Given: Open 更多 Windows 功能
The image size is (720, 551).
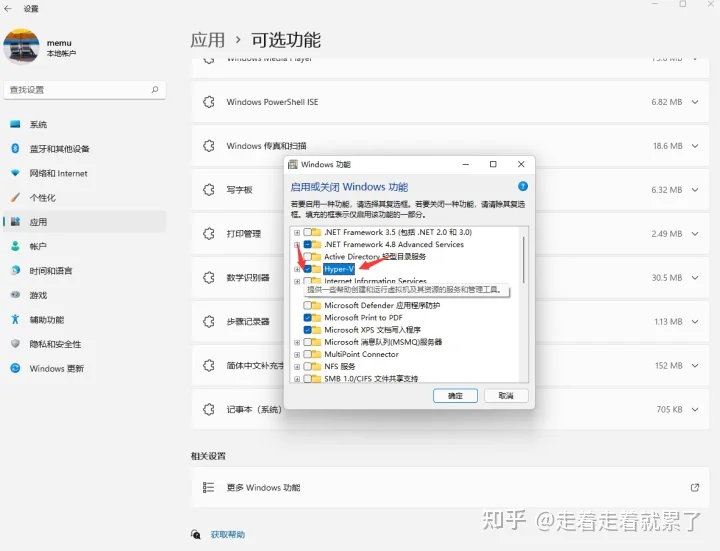Looking at the screenshot, I should point(450,488).
